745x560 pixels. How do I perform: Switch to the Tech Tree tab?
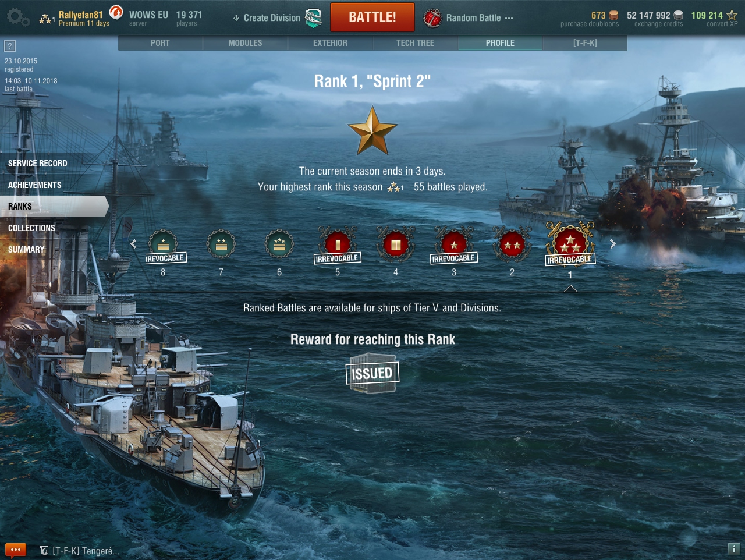click(x=416, y=43)
